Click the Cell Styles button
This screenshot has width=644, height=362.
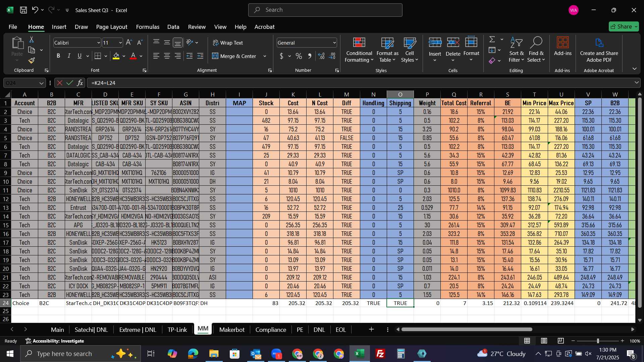click(410, 50)
